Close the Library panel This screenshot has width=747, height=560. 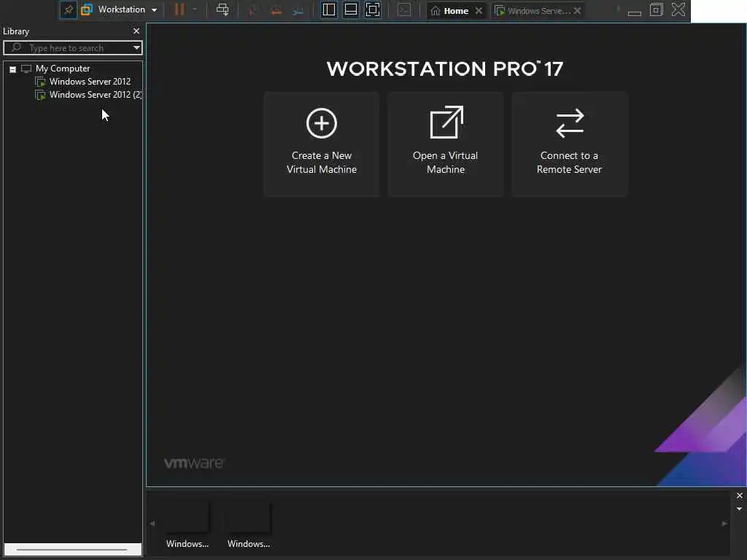coord(136,31)
